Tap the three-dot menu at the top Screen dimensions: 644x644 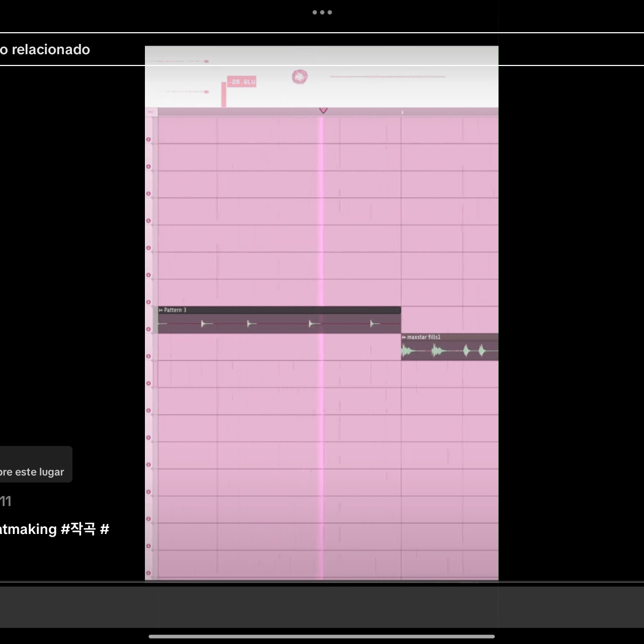322,12
